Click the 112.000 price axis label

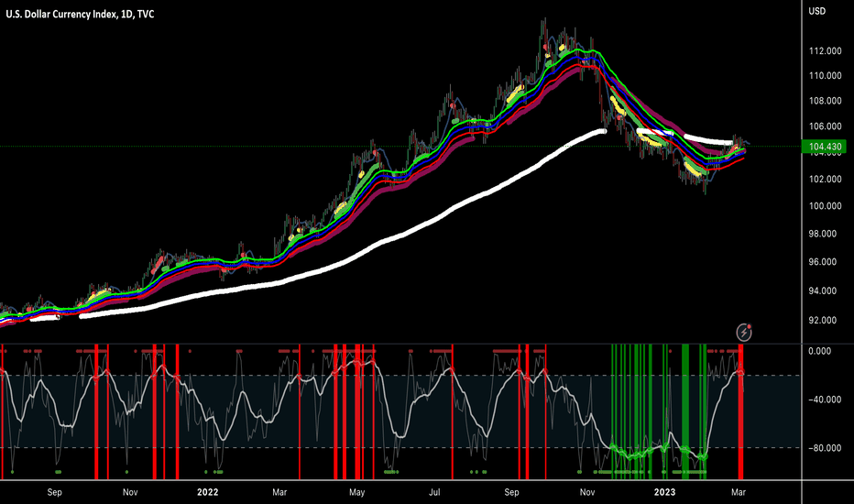[825, 50]
